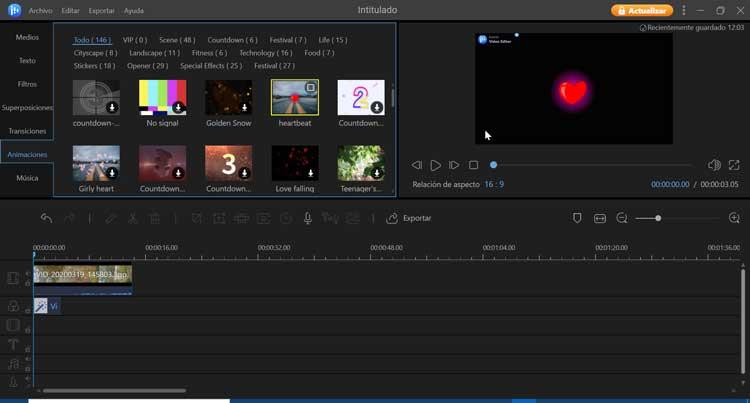Open the three-dot options menu
This screenshot has height=403, width=750.
684,10
